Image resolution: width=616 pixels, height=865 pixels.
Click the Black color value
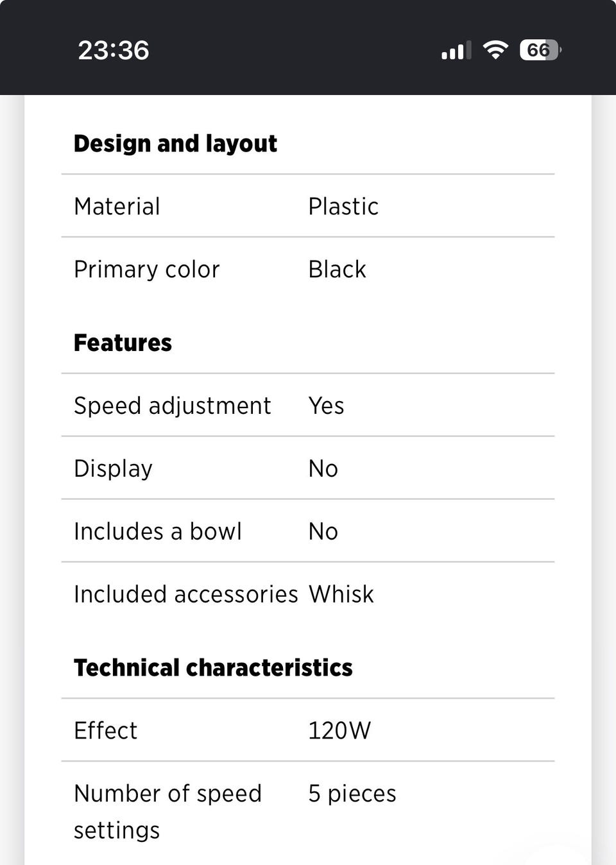pos(337,270)
